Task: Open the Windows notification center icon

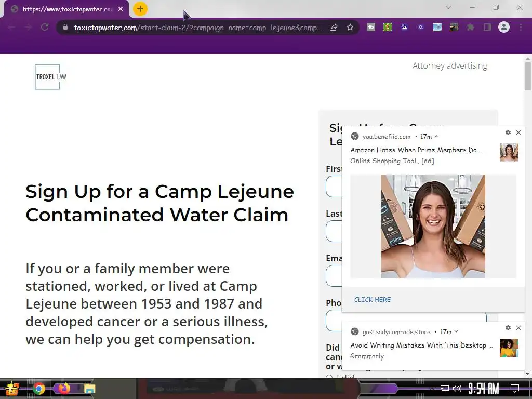Action: tap(515, 389)
